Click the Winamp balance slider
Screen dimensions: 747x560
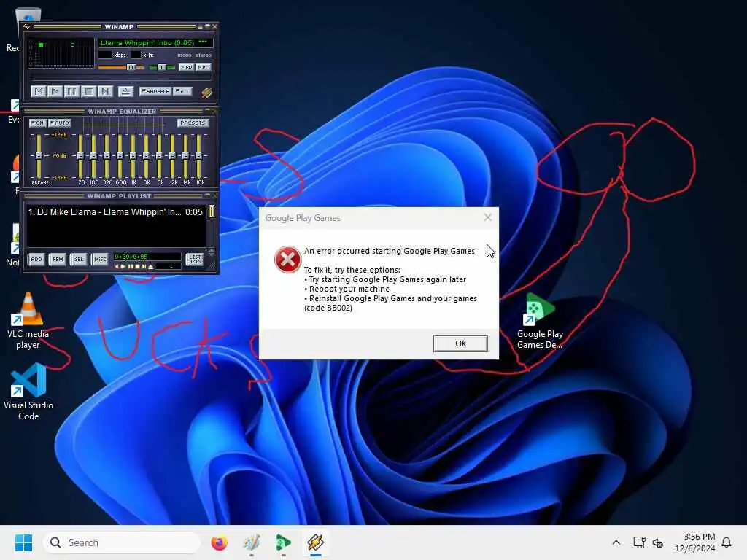162,67
